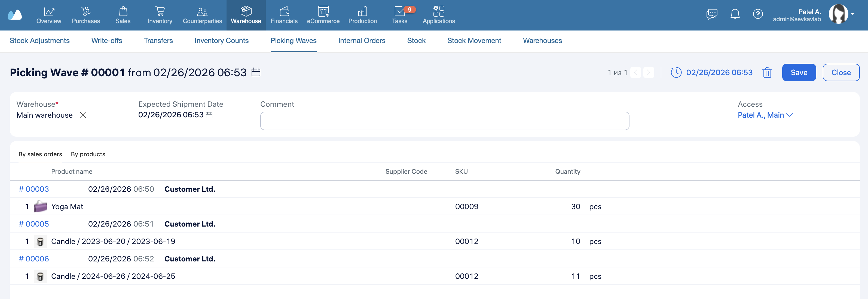The width and height of the screenshot is (868, 299).
Task: Select the By sales orders tab
Action: click(x=41, y=154)
